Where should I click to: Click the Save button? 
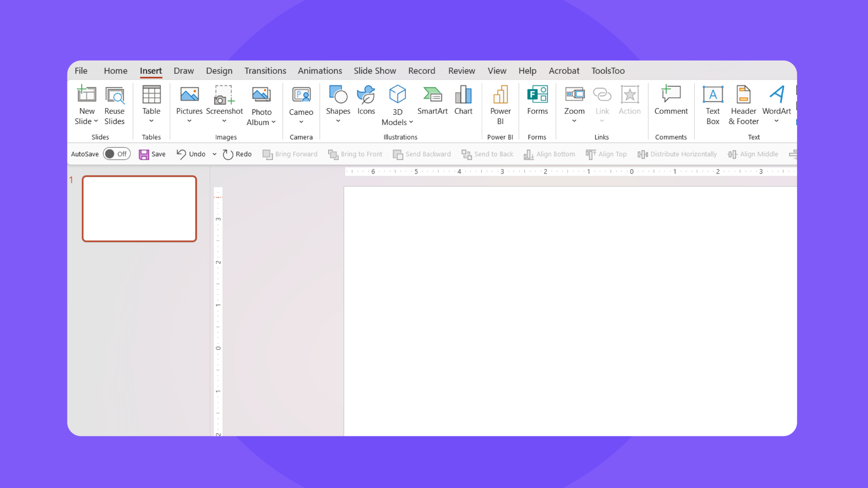[152, 154]
